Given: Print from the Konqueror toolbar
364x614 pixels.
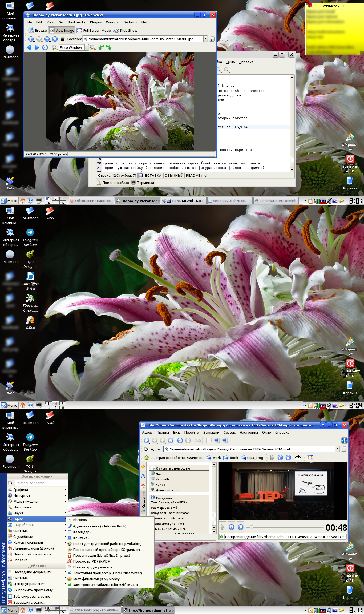Looking at the screenshot, I should (x=198, y=441).
